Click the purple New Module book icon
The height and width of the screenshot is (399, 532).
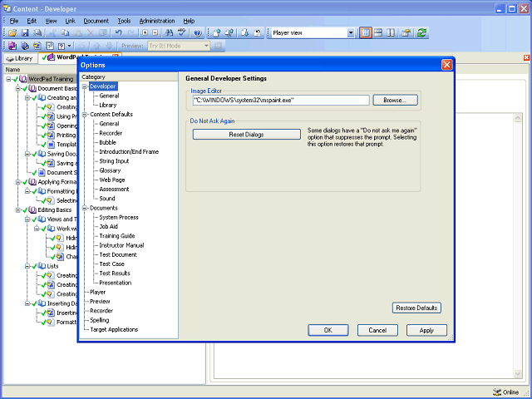pos(12,46)
